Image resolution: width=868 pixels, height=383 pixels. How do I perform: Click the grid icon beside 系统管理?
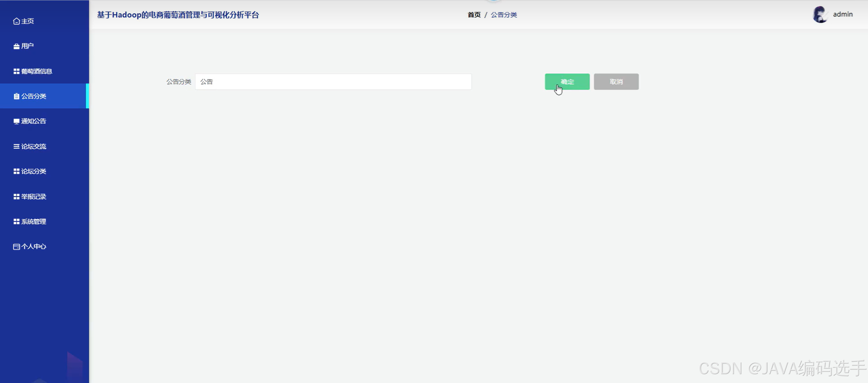coord(16,222)
